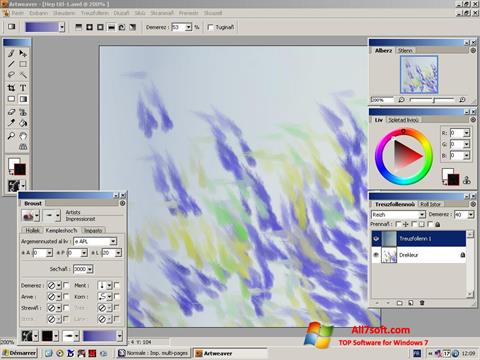Select the Eyedropper color picker tool
The width and height of the screenshot is (480, 360).
coord(11,123)
